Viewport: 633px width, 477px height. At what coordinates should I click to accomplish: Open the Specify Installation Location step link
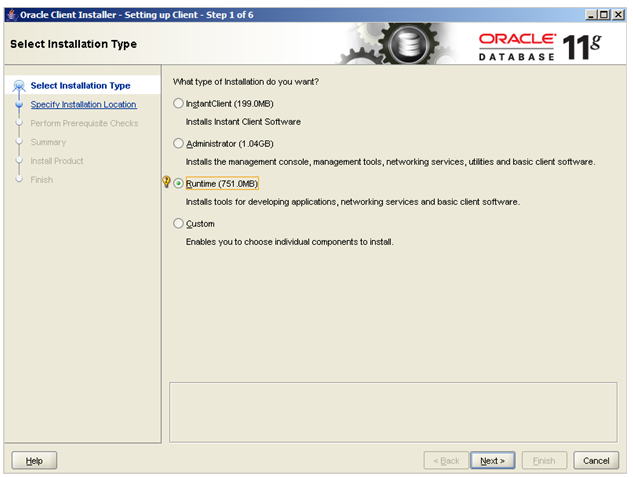pyautogui.click(x=84, y=105)
